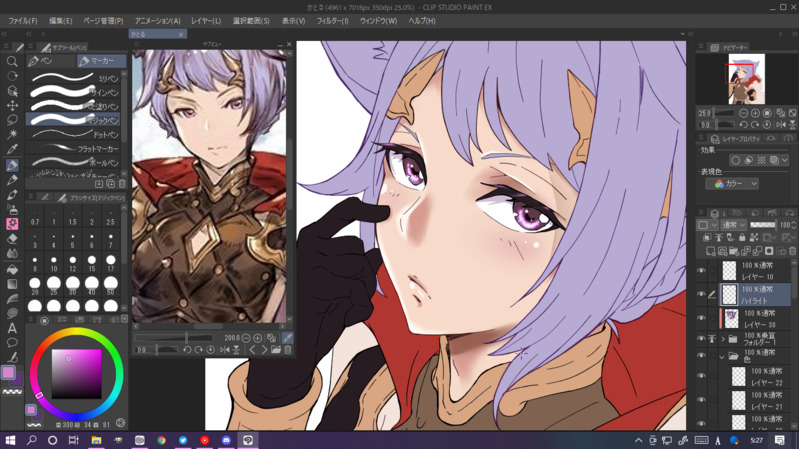
Task: Select brush size 0.7
Action: click(35, 218)
